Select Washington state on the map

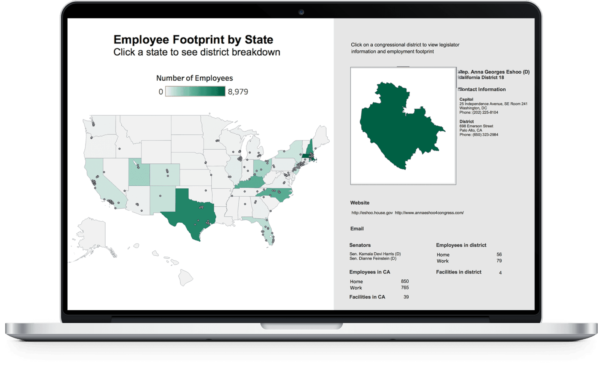pyautogui.click(x=100, y=125)
